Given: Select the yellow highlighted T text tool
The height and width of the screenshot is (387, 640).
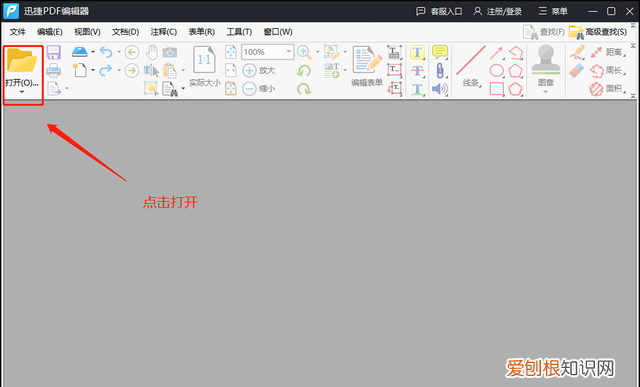Looking at the screenshot, I should pos(417,52).
